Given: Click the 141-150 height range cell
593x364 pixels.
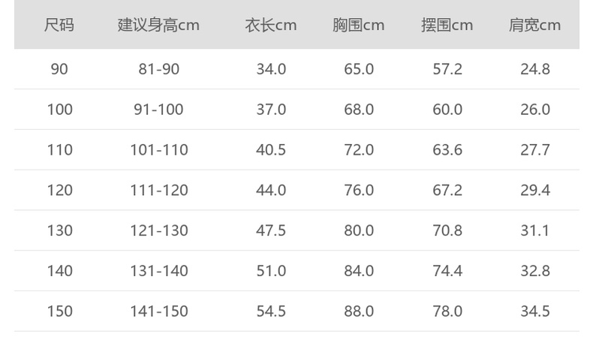Looking at the screenshot, I should [158, 311].
